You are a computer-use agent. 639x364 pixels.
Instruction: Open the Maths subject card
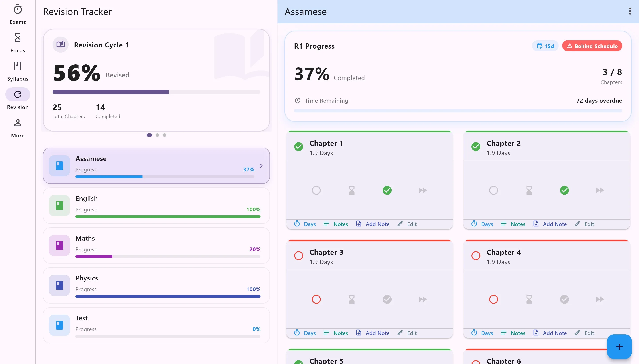point(156,245)
